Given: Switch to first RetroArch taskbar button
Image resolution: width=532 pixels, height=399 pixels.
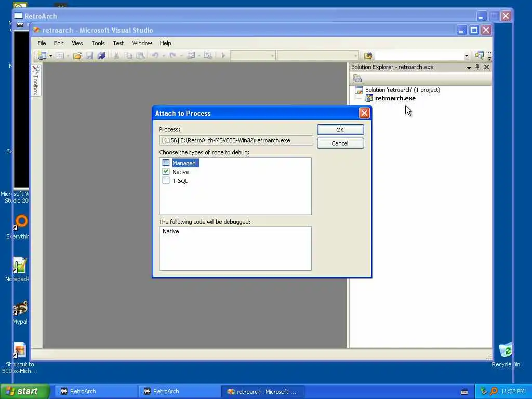Looking at the screenshot, I should 95,391.
